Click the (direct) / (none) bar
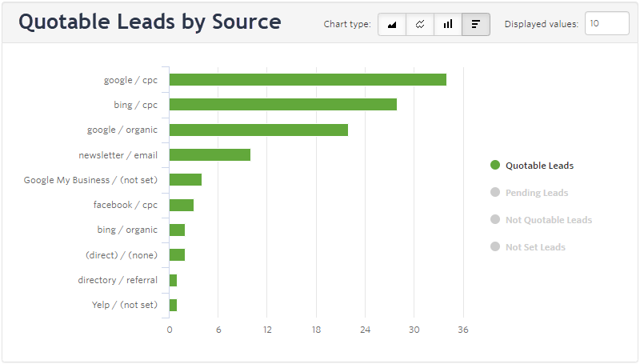 (x=177, y=254)
